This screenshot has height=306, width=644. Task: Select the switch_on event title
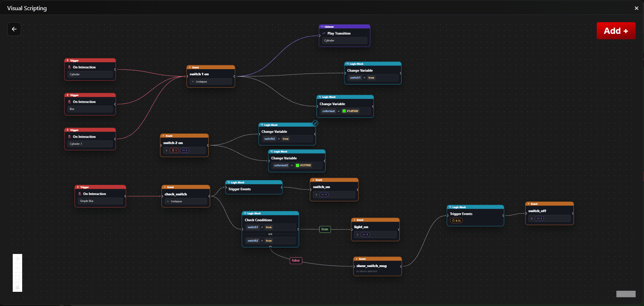point(321,187)
